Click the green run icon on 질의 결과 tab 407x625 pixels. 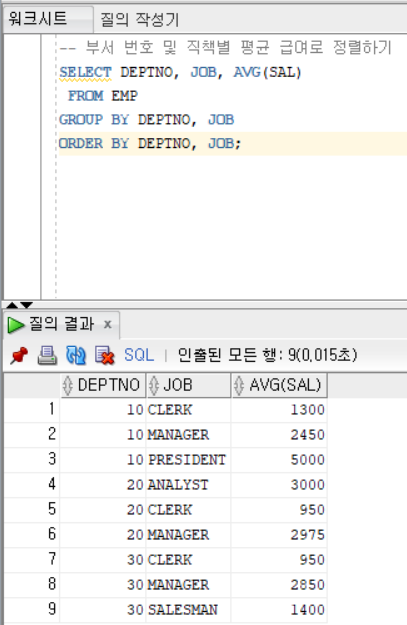click(16, 325)
